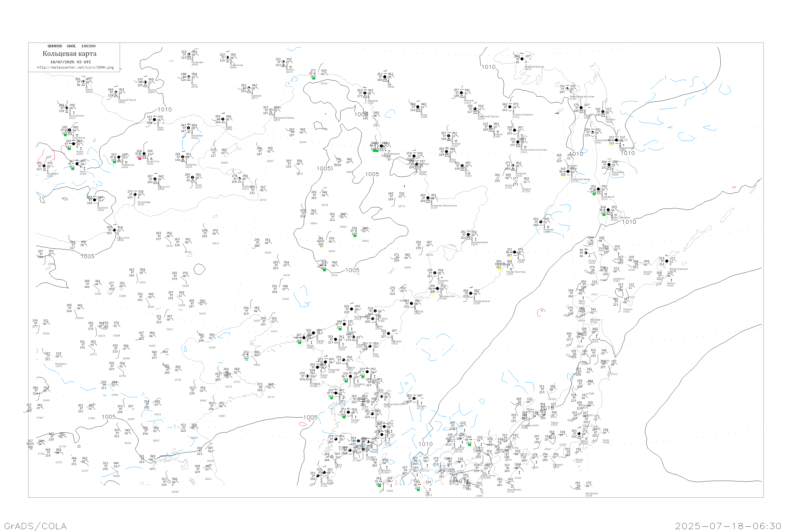
Task: Click the Choibalsan 44259 half-filled station circle
Action: [x=183, y=157]
